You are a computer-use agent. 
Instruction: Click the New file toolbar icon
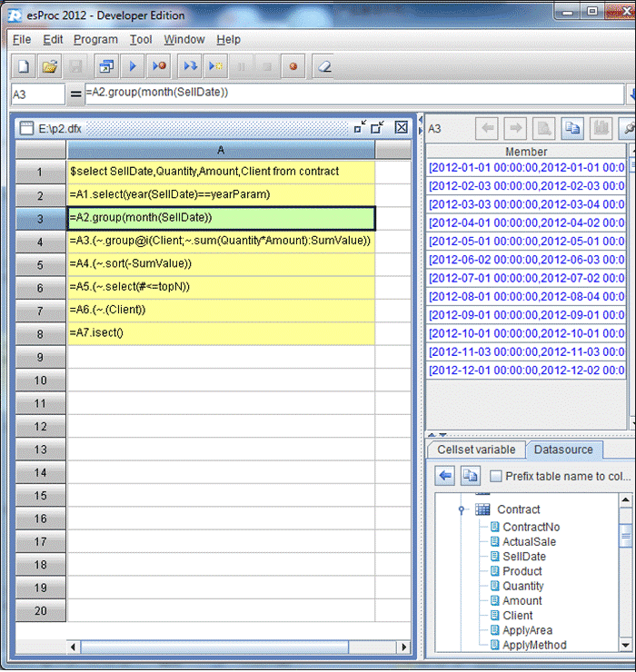[x=24, y=66]
